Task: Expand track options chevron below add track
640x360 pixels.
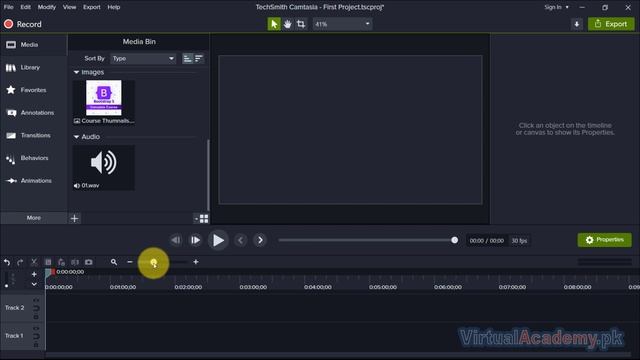Action: pyautogui.click(x=34, y=284)
